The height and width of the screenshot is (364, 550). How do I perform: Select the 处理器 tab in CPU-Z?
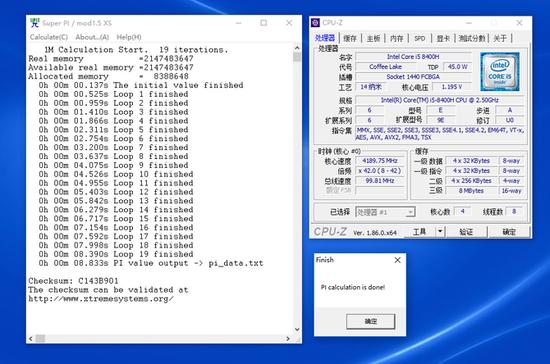pyautogui.click(x=325, y=38)
